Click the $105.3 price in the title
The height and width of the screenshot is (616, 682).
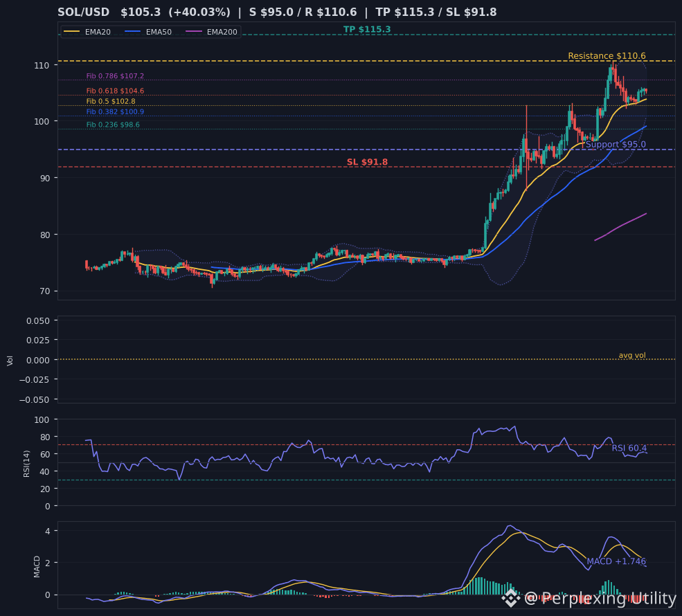click(x=141, y=12)
